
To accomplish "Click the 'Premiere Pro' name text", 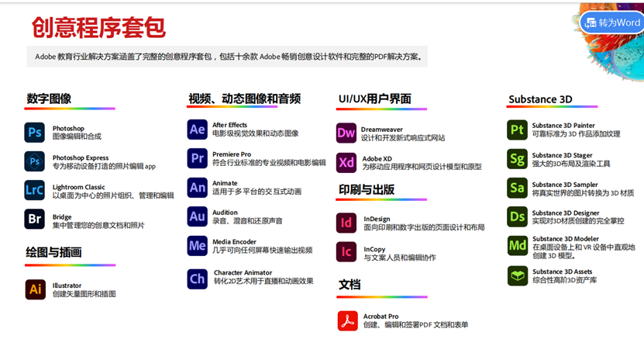I will 232,154.
